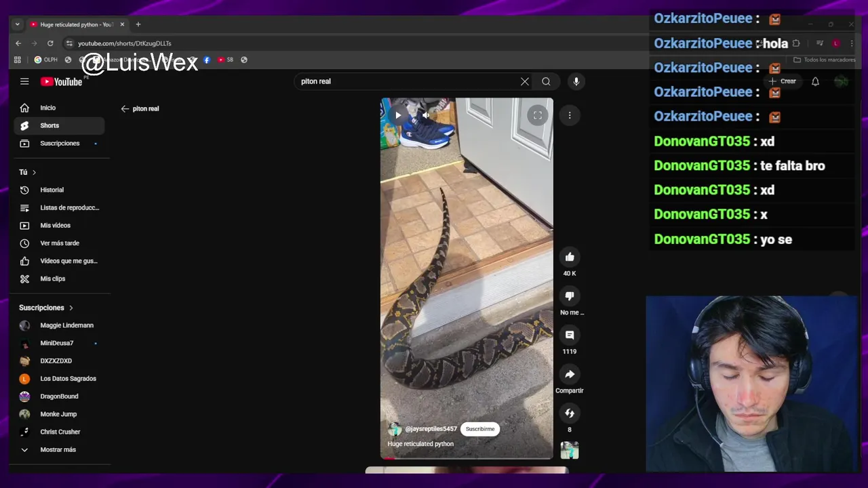
Task: Open Christ Crusher channel
Action: (59, 432)
